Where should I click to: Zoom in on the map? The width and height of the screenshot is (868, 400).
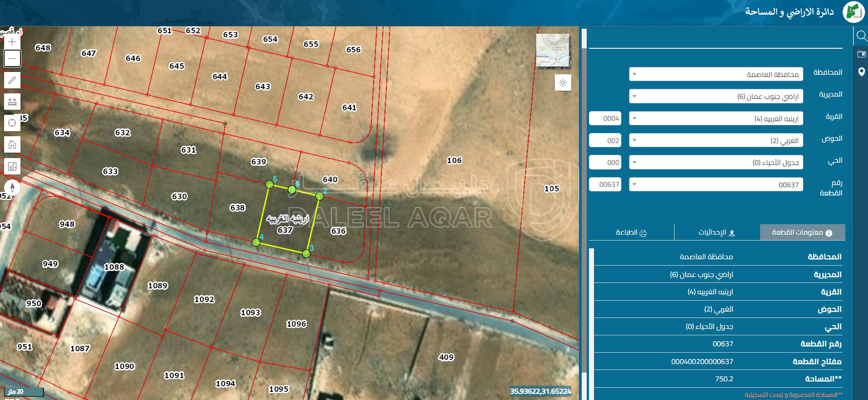pyautogui.click(x=12, y=42)
